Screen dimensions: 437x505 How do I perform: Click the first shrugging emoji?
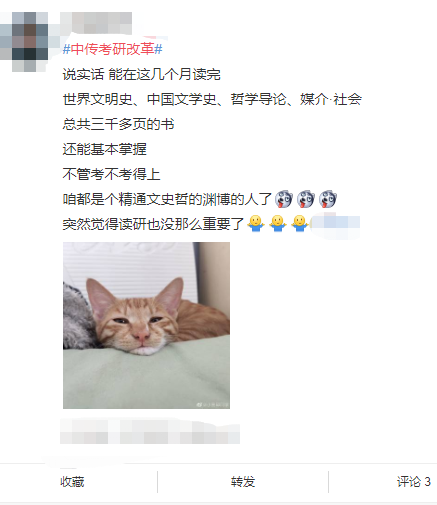coord(256,224)
